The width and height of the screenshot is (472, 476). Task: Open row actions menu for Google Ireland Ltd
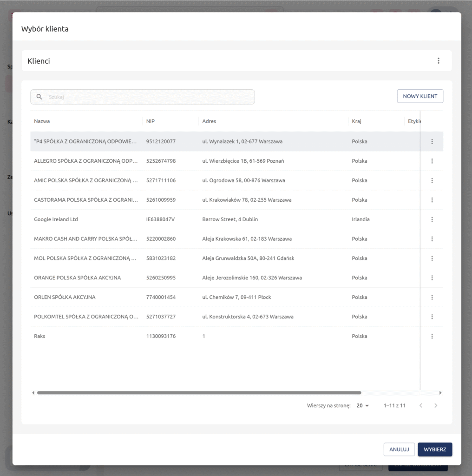[432, 219]
